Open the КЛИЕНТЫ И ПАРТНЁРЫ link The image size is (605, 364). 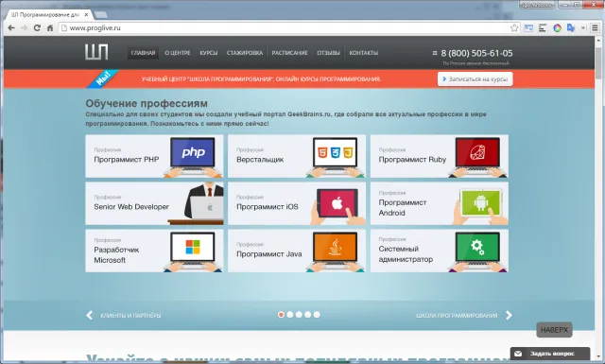pyautogui.click(x=130, y=316)
